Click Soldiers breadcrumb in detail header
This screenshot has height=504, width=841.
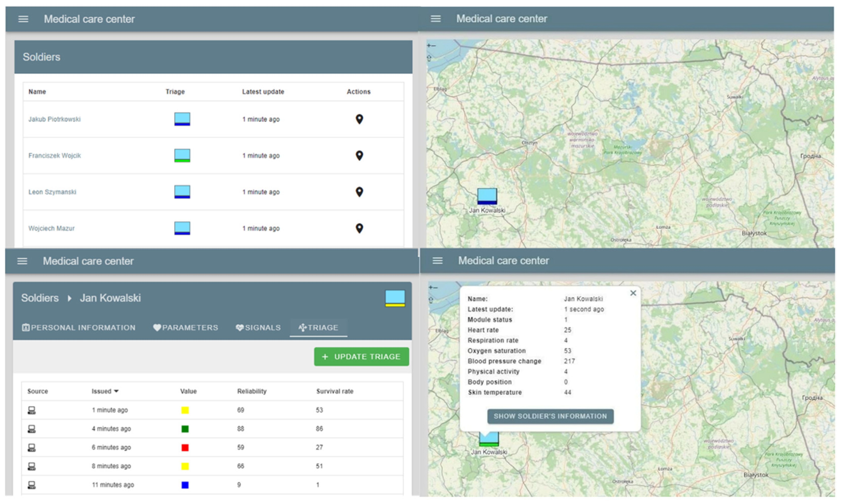coord(40,298)
